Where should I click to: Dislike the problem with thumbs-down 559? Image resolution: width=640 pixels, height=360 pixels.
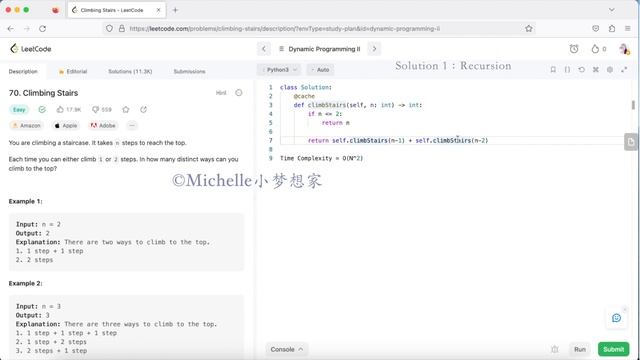click(x=102, y=109)
